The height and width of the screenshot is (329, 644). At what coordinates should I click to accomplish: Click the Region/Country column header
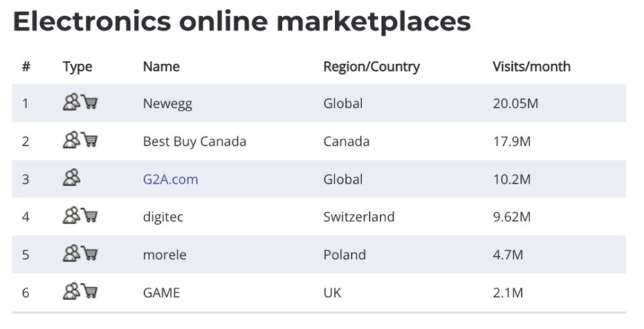coord(372,67)
